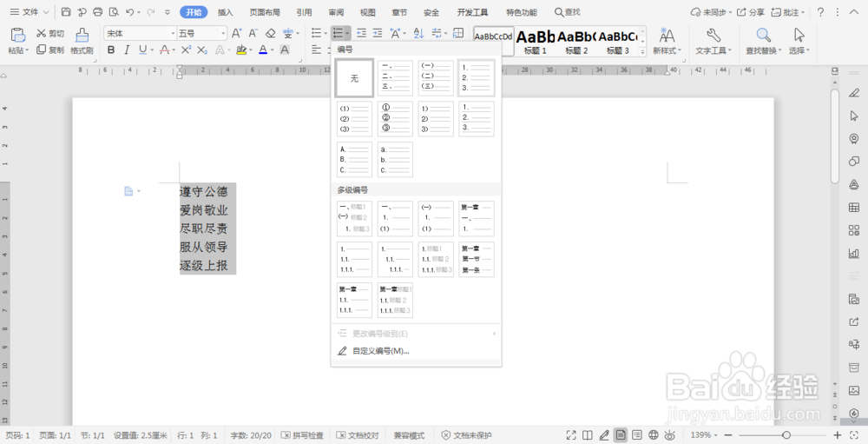
Task: Decrease font size with the A- icon
Action: click(253, 33)
